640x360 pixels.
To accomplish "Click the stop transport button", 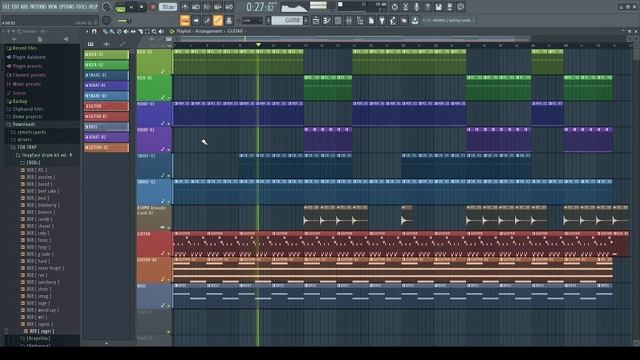I will click(141, 7).
